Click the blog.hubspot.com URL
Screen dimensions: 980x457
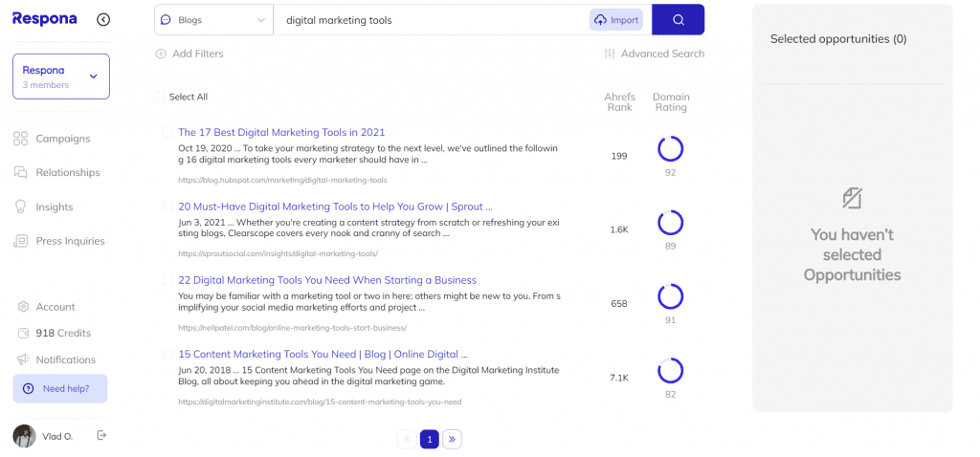pyautogui.click(x=282, y=180)
